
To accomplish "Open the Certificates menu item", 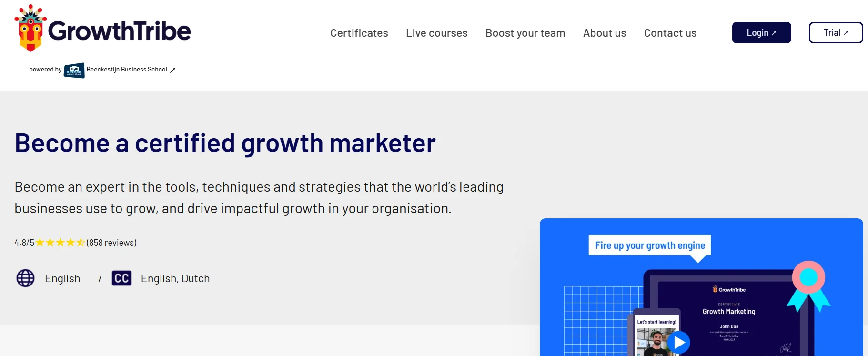I will tap(359, 33).
